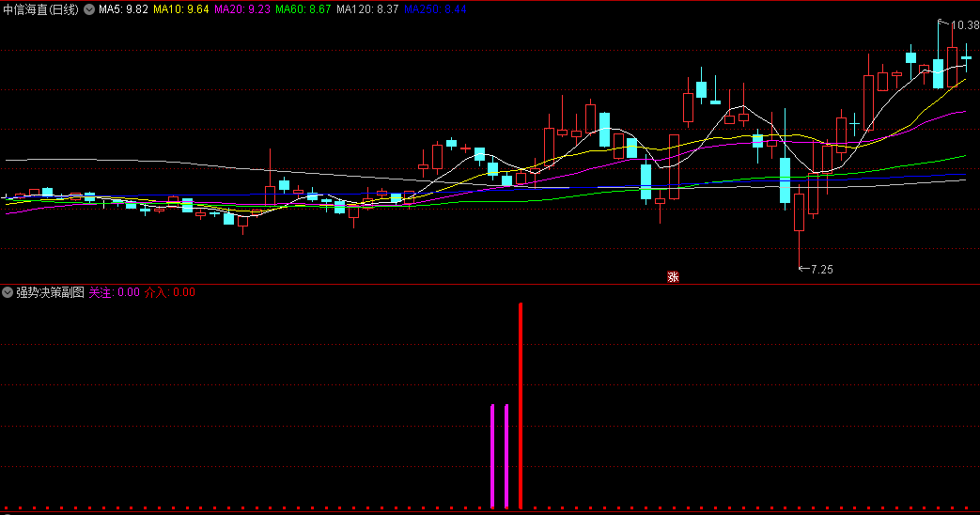This screenshot has width=980, height=515.
Task: Open the dropdown next to 中信海直(日线) title
Action: [89, 9]
